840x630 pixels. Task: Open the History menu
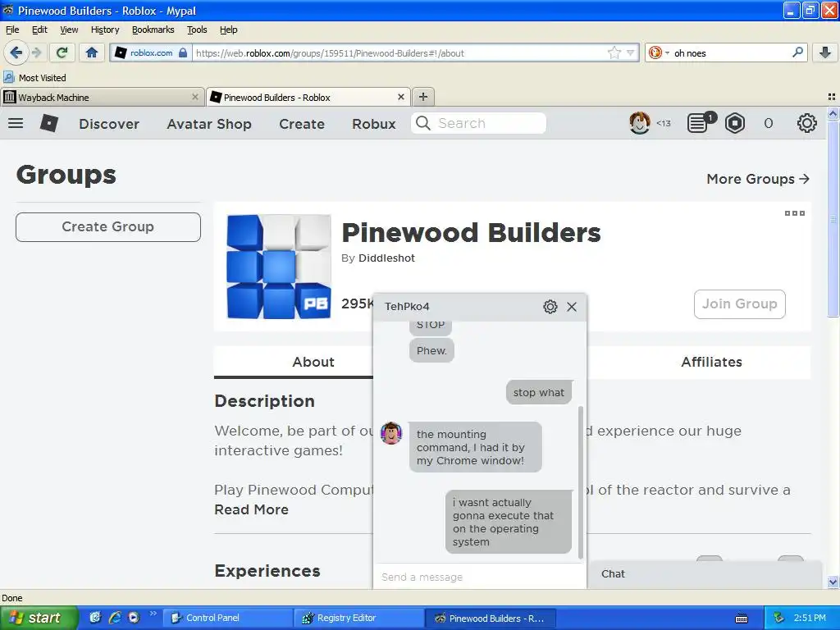pos(105,30)
